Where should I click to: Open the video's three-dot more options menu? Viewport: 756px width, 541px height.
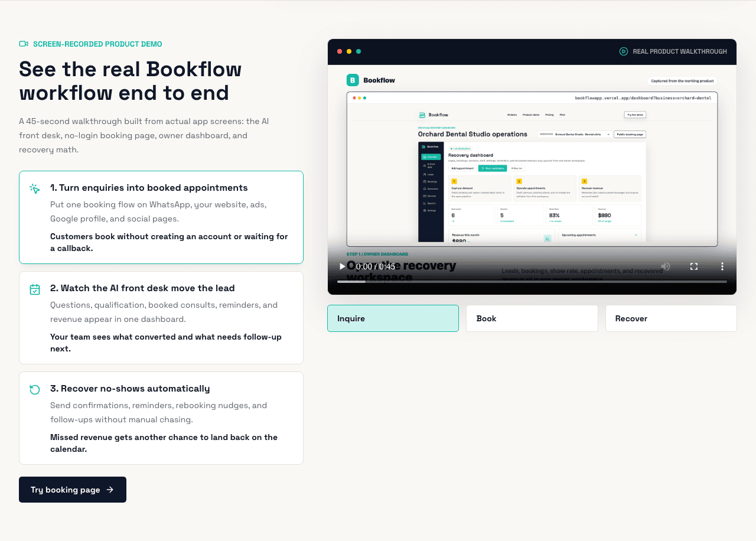(x=722, y=266)
